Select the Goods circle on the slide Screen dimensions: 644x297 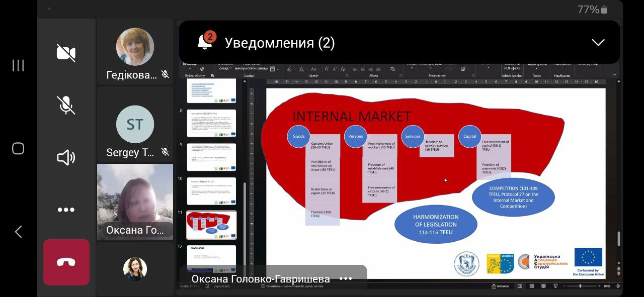[298, 136]
